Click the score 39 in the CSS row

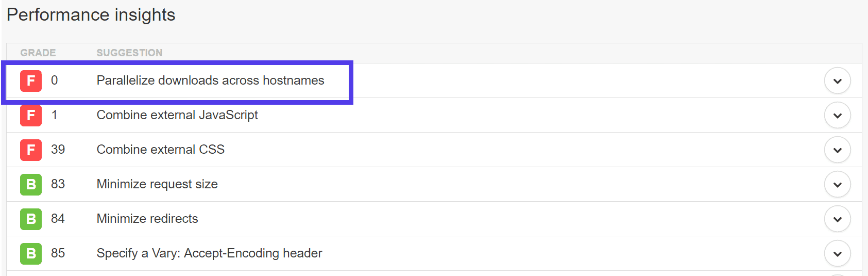(x=58, y=150)
